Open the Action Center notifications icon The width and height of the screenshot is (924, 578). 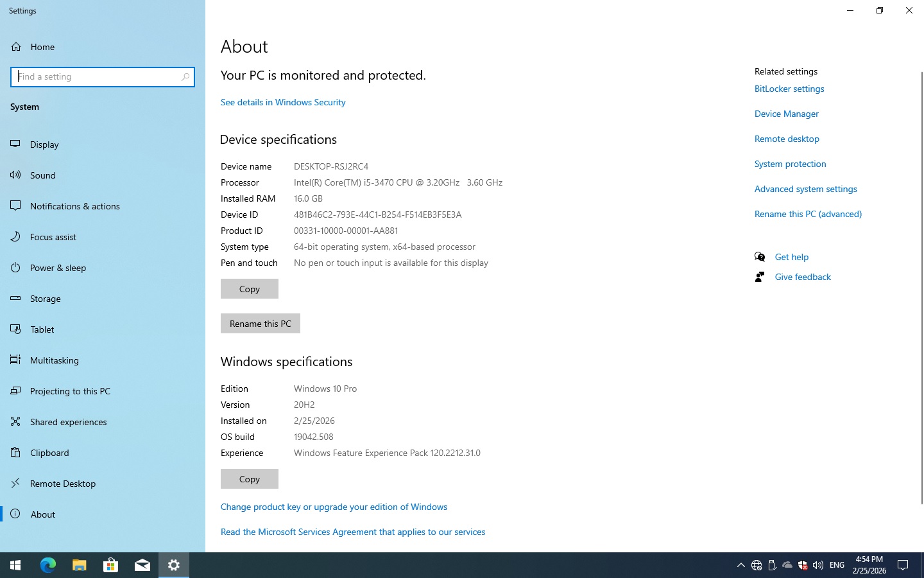click(x=903, y=565)
